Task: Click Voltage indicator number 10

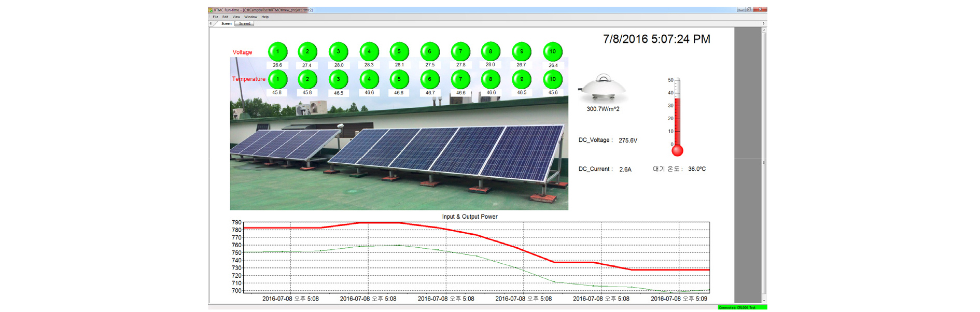Action: point(553,52)
